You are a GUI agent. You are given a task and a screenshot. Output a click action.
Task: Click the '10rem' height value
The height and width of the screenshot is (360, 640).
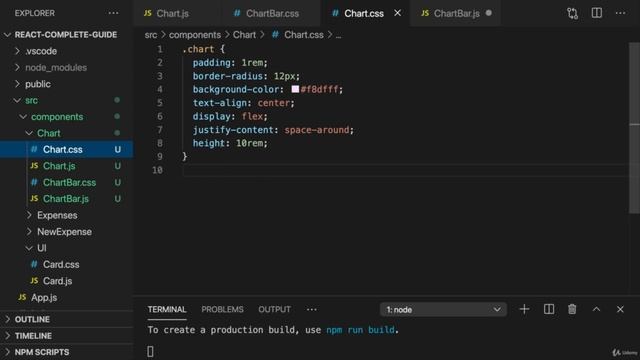pos(249,143)
